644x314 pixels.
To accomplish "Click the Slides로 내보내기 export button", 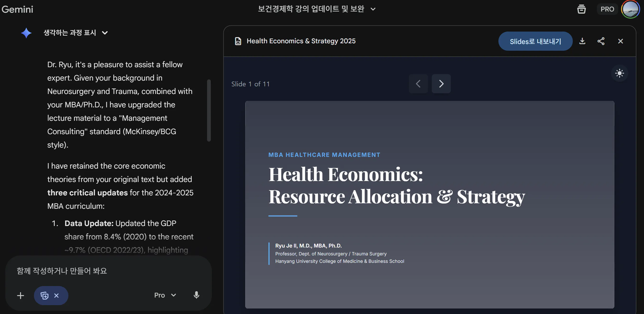I will pos(535,41).
